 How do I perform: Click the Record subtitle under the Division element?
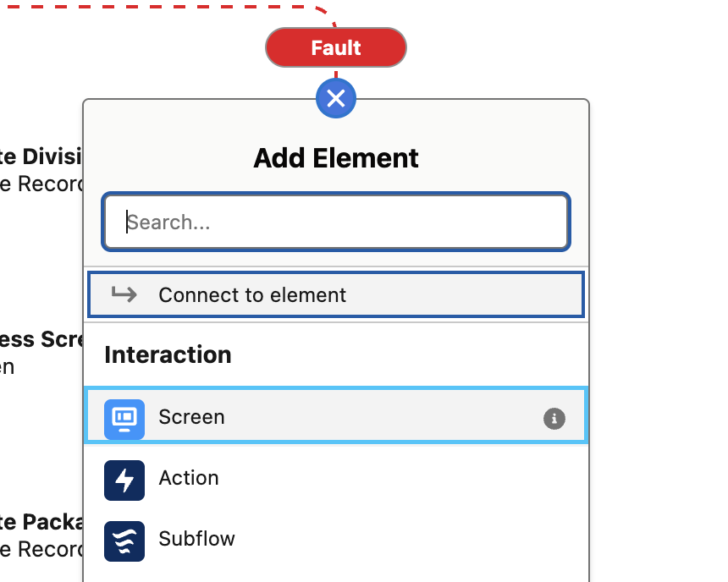pos(42,184)
